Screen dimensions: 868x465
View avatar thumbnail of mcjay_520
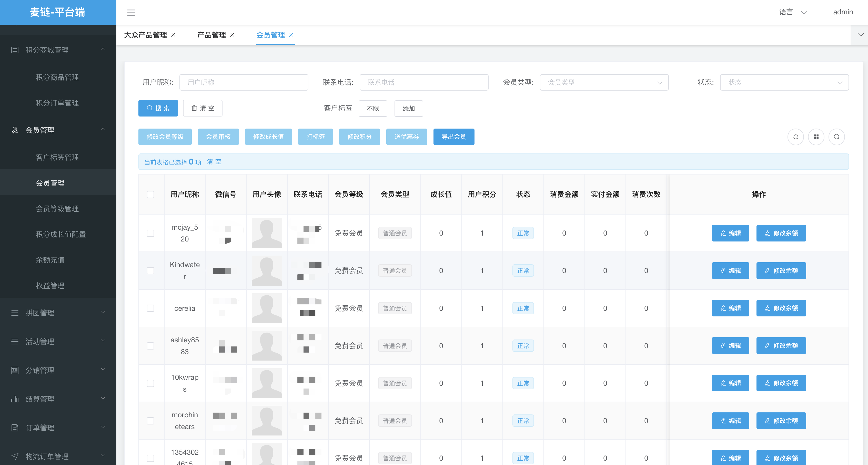pyautogui.click(x=267, y=233)
